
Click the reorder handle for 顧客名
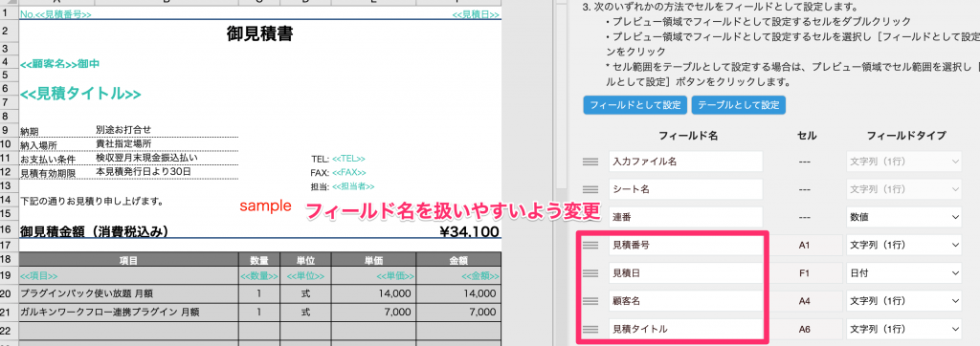590,301
